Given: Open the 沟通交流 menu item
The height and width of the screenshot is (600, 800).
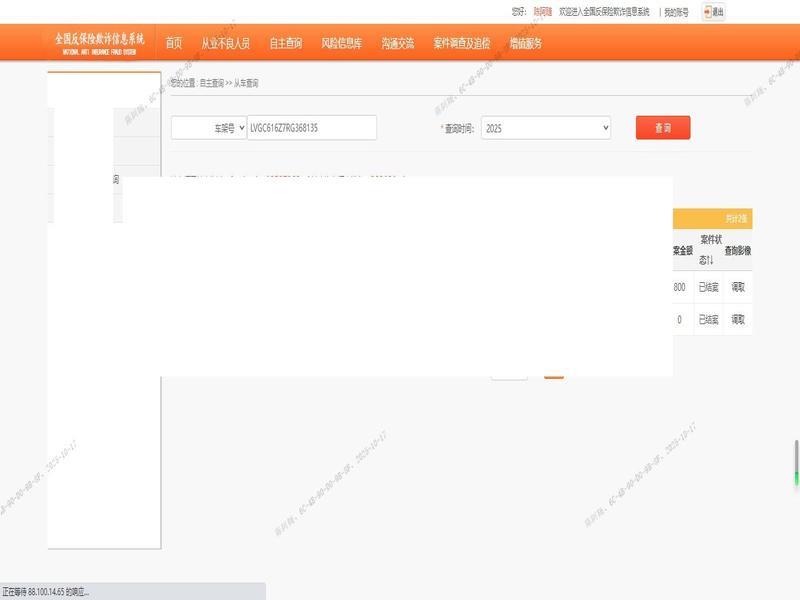Looking at the screenshot, I should [x=397, y=43].
